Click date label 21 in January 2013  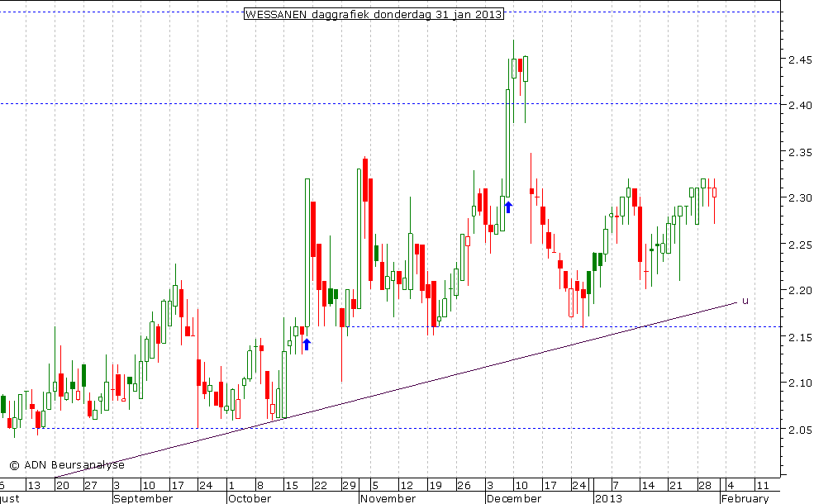pyautogui.click(x=676, y=486)
